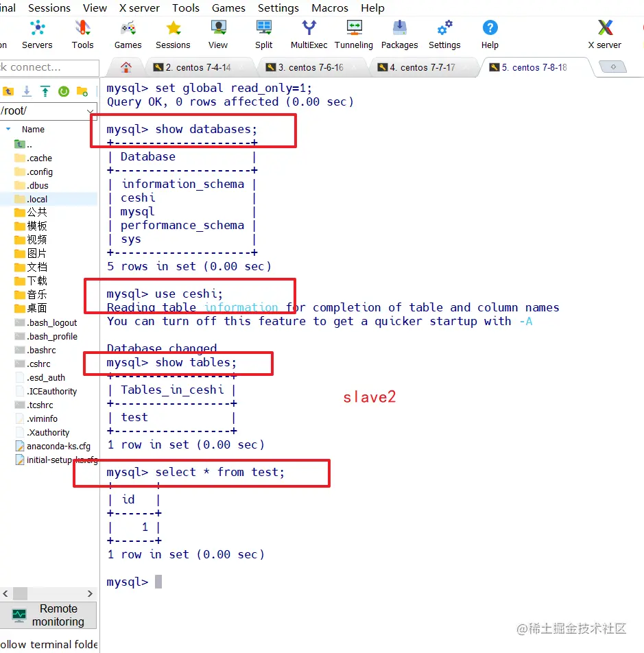The height and width of the screenshot is (653, 644).
Task: Open a new tab with the plus button
Action: (x=612, y=67)
